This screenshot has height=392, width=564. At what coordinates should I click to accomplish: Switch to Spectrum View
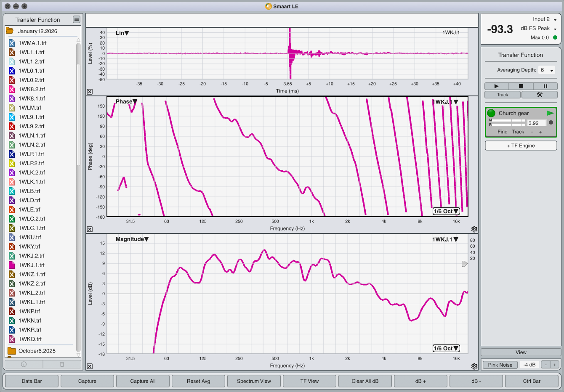pyautogui.click(x=254, y=381)
